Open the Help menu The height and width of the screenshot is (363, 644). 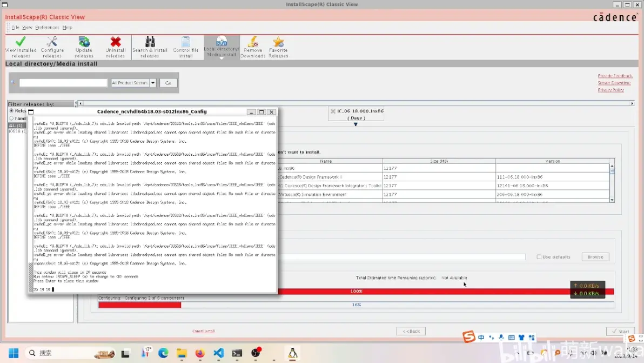pyautogui.click(x=68, y=28)
